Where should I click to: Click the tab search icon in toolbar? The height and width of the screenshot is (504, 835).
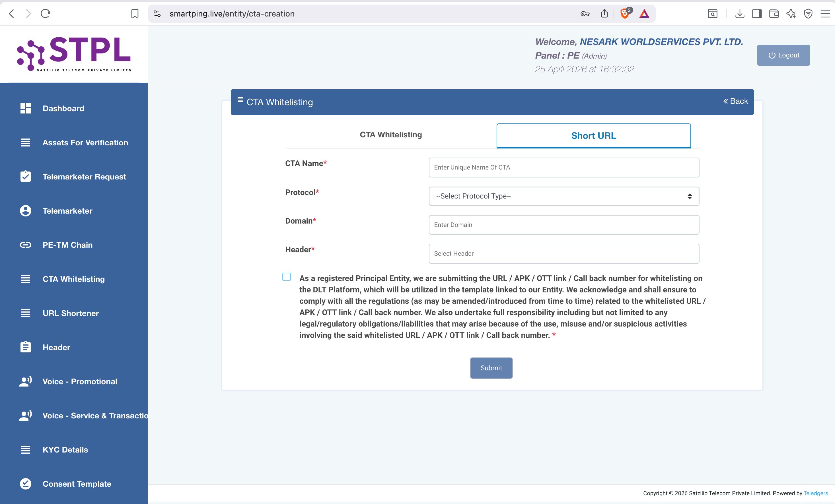tap(713, 14)
